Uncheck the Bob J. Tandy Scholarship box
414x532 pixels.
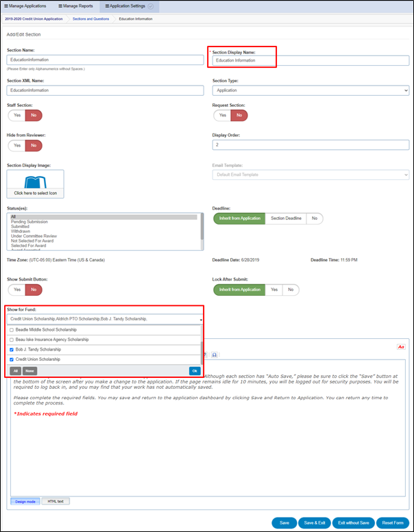(x=12, y=349)
